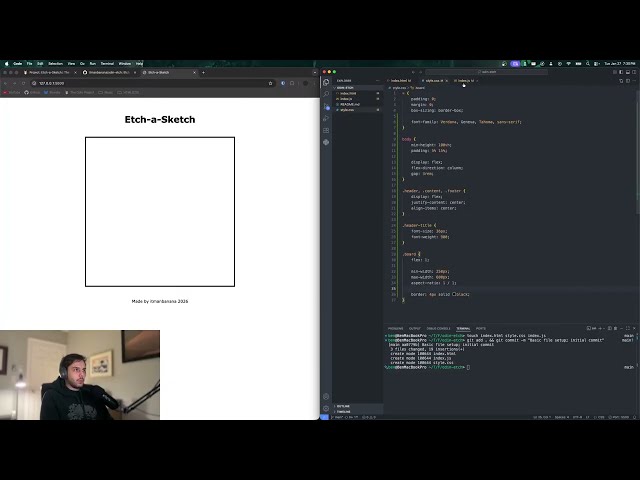Open the Extensions view in activity bar
640x480 pixels.
pos(326,130)
